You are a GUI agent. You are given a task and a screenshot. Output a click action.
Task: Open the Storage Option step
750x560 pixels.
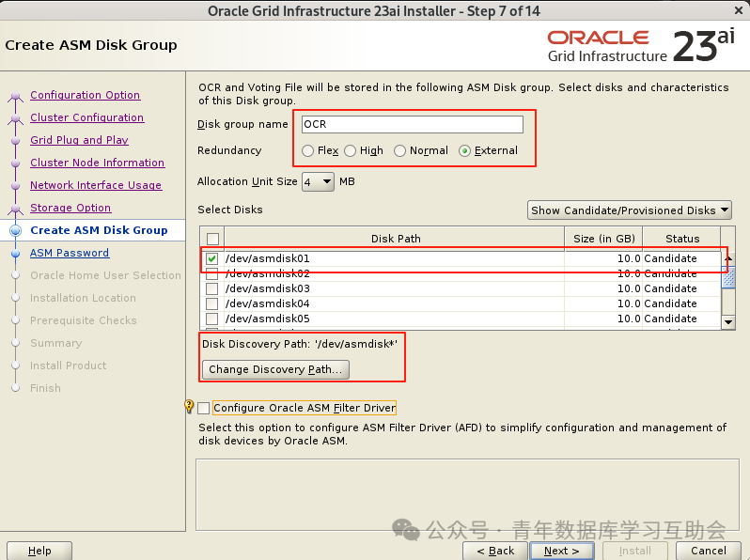70,208
